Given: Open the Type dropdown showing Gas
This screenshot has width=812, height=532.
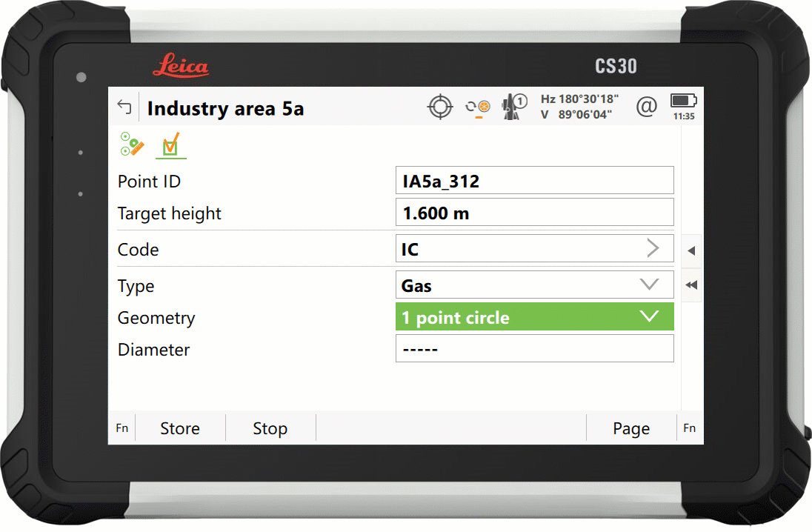Looking at the screenshot, I should 650,285.
